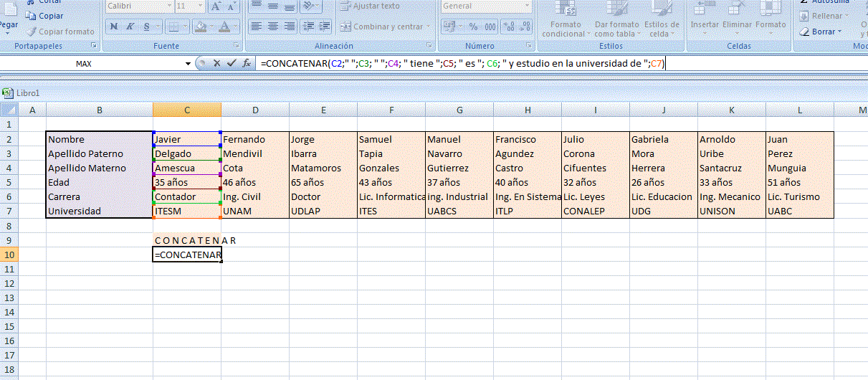Open the Fuente dialog launcher

(237, 46)
